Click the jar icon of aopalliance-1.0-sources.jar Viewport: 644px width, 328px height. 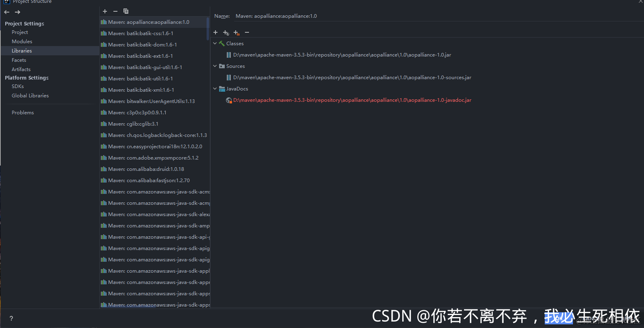pos(229,78)
